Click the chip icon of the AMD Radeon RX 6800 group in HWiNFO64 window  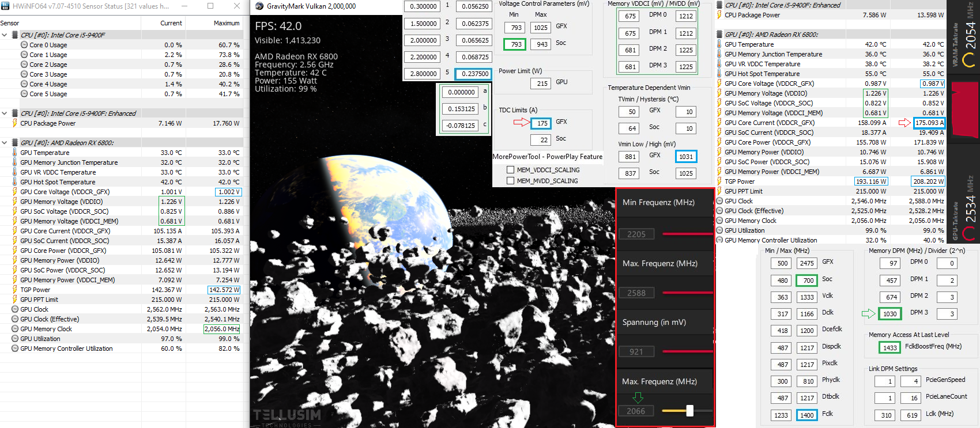[15, 143]
